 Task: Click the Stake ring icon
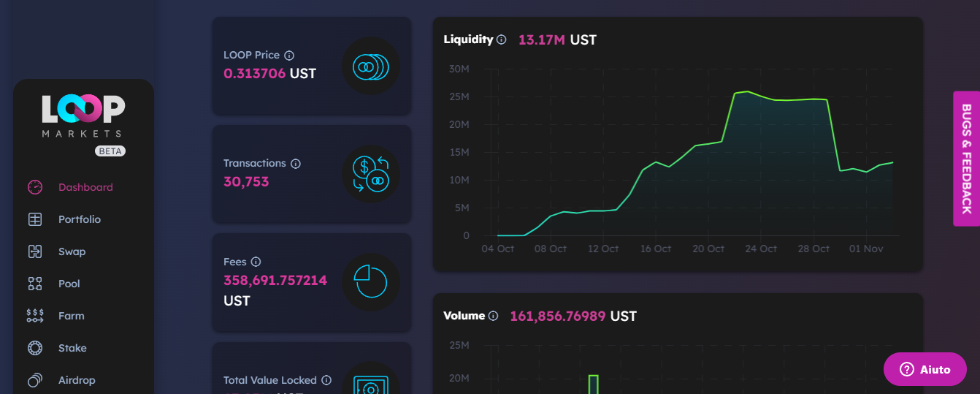tap(35, 348)
